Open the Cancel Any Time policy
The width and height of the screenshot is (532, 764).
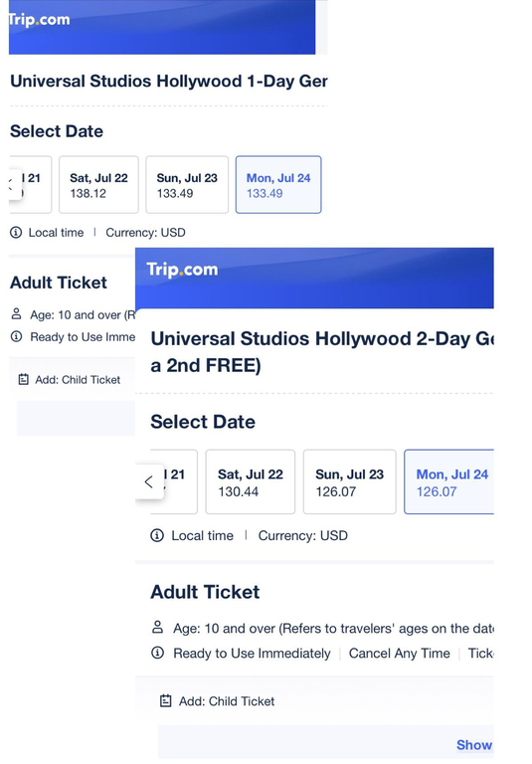click(x=400, y=653)
